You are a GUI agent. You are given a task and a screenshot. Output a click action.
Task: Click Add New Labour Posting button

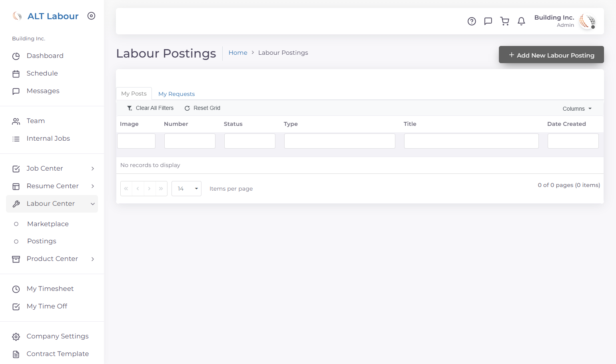551,55
